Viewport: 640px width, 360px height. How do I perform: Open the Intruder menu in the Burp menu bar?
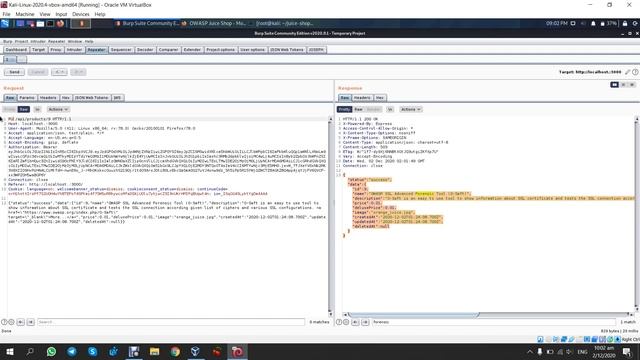click(x=38, y=41)
